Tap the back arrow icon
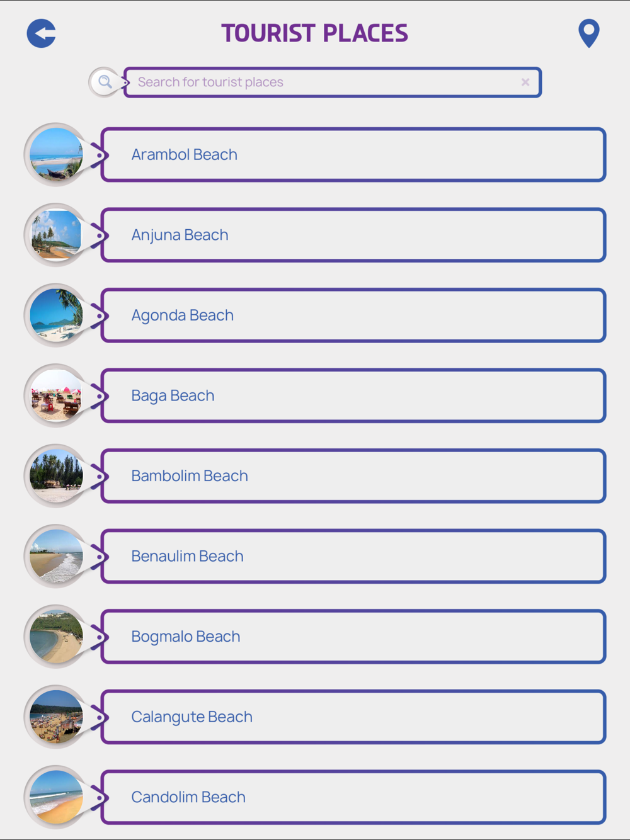 42,33
